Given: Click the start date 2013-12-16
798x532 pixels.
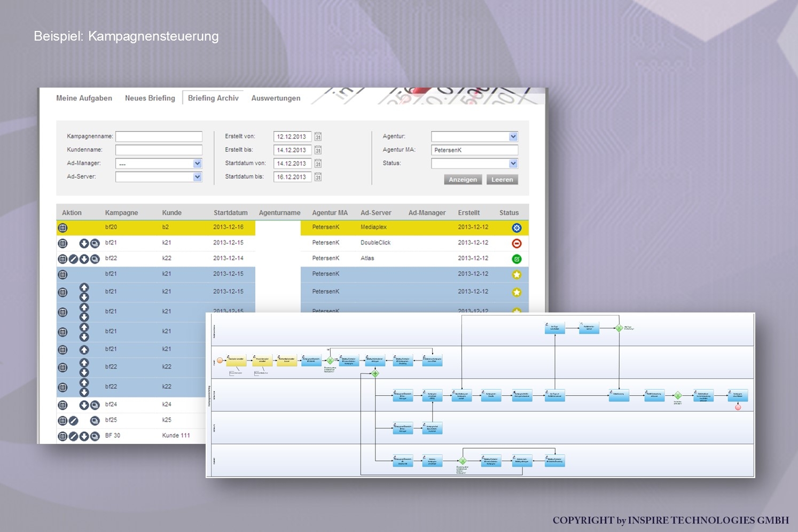Looking at the screenshot, I should (229, 227).
